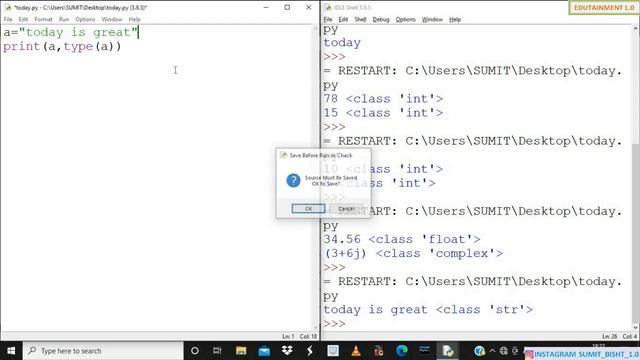Click the a="today is great" code line
The image size is (640, 360).
(x=71, y=32)
